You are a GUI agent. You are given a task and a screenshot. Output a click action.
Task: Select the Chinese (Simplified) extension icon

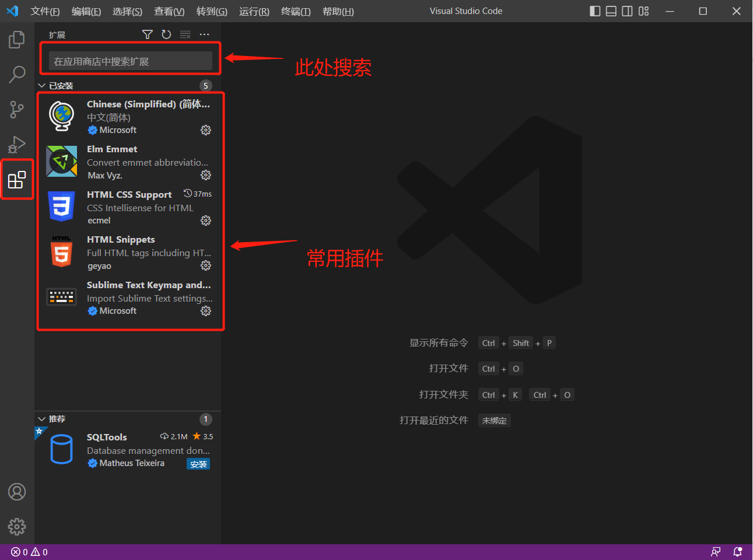click(x=61, y=116)
